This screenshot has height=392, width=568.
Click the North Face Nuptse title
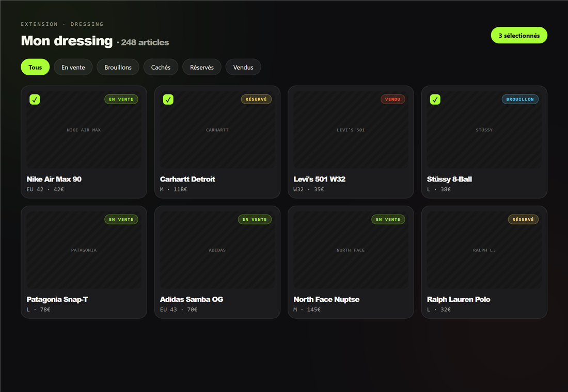[326, 299]
